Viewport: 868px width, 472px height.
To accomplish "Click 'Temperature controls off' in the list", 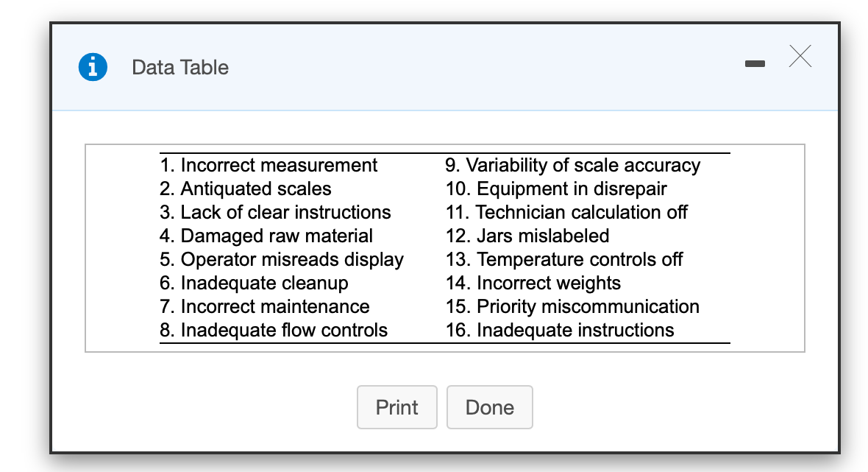I will (x=563, y=259).
